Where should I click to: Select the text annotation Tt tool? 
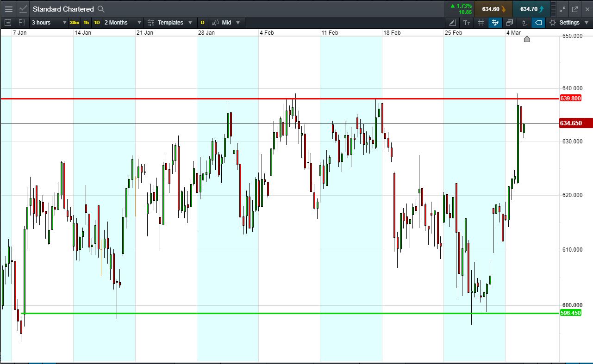(467, 22)
